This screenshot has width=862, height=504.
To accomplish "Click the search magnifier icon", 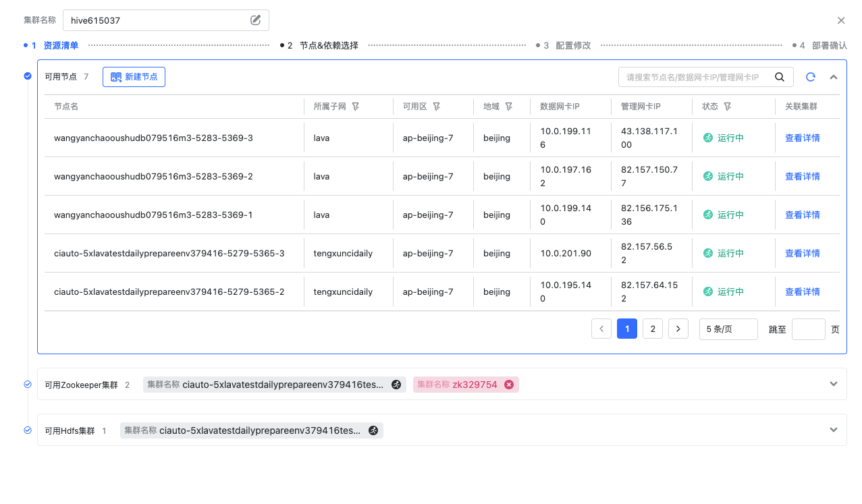I will pyautogui.click(x=780, y=77).
